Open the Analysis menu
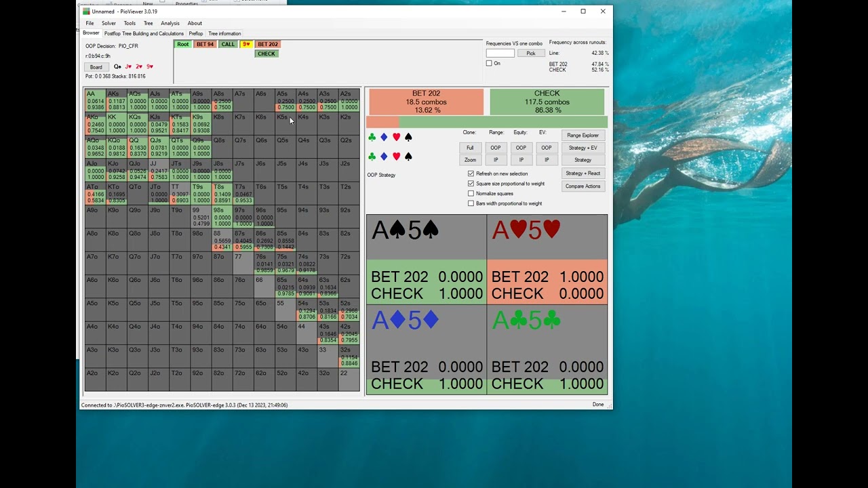Image resolution: width=868 pixels, height=488 pixels. [x=170, y=23]
